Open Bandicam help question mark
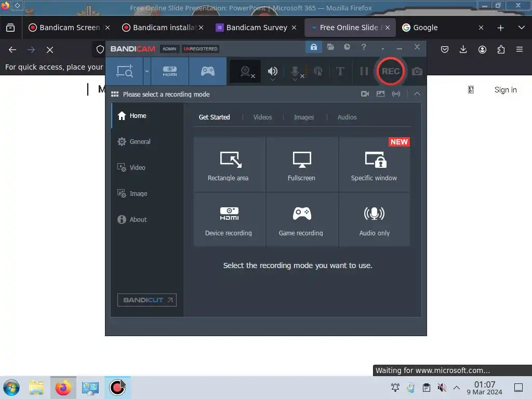 [x=363, y=47]
